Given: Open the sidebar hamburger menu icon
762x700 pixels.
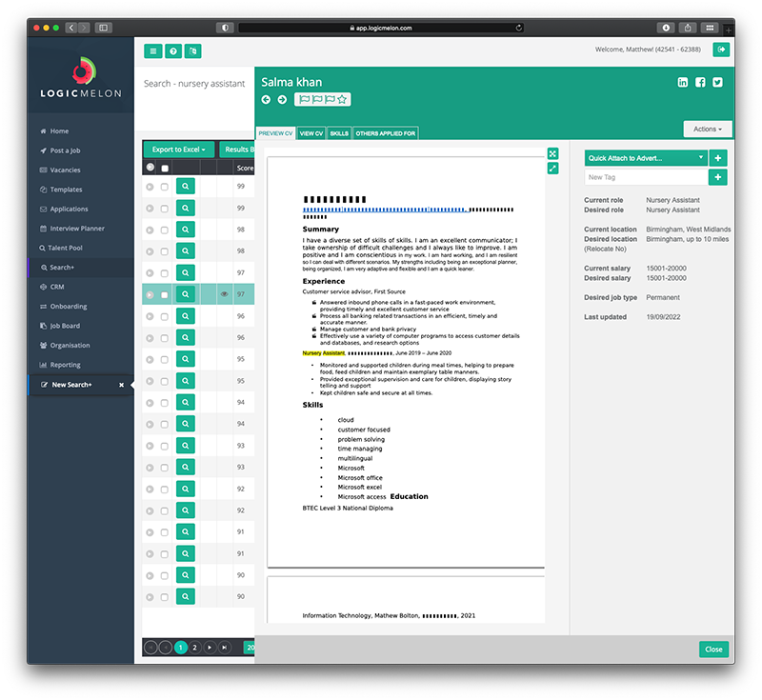Looking at the screenshot, I should [152, 50].
